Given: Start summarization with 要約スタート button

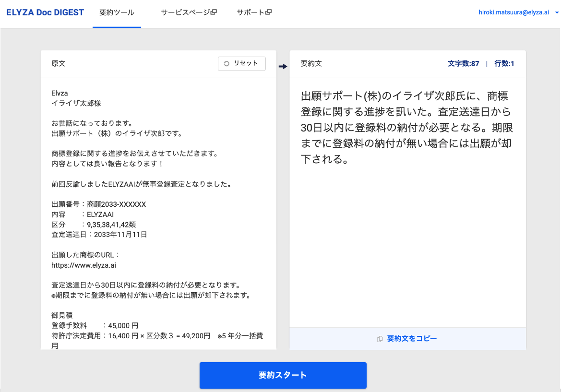Looking at the screenshot, I should (x=283, y=375).
